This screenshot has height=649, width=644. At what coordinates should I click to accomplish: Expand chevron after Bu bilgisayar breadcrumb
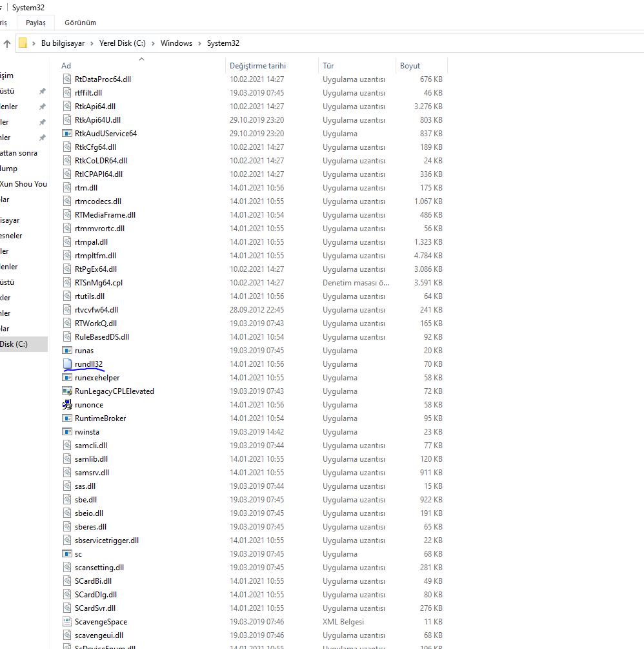[92, 43]
